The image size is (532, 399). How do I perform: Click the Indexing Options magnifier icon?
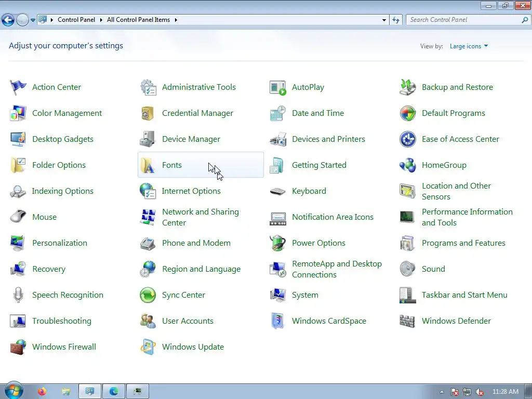pyautogui.click(x=18, y=191)
